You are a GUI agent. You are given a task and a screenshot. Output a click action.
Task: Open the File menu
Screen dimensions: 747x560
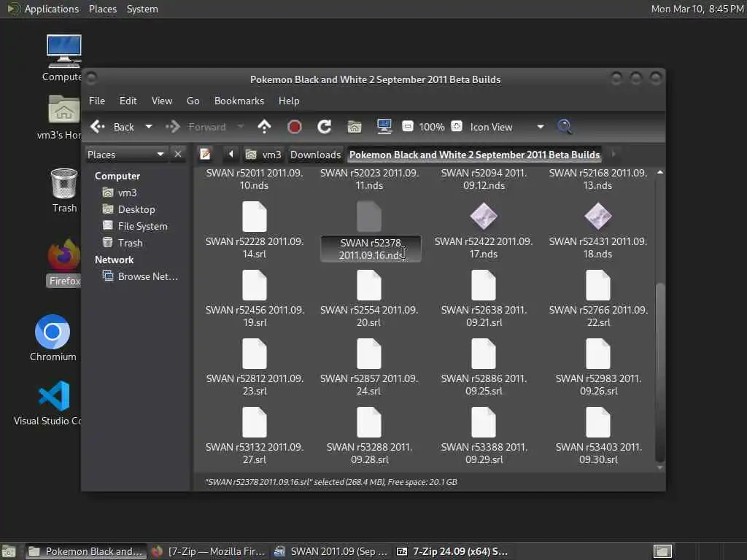pos(97,101)
